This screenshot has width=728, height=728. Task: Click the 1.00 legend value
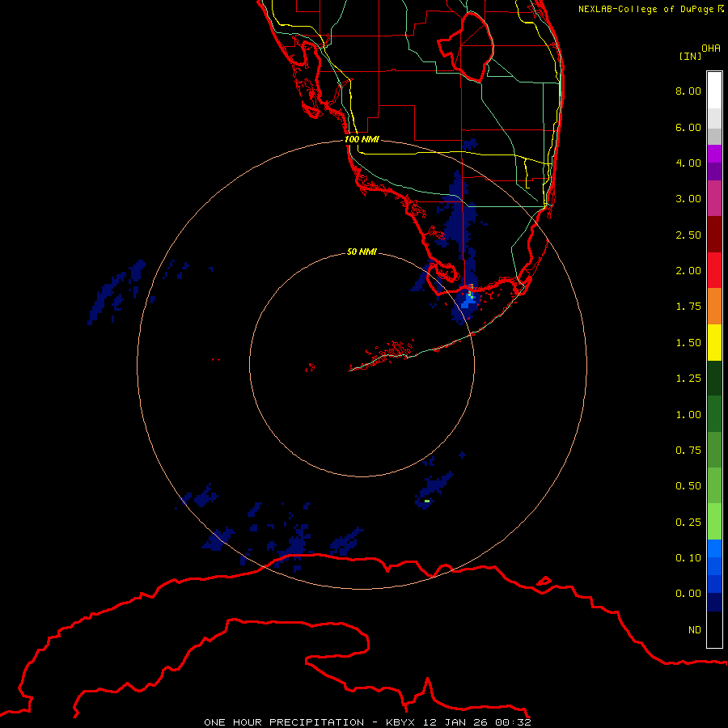688,415
